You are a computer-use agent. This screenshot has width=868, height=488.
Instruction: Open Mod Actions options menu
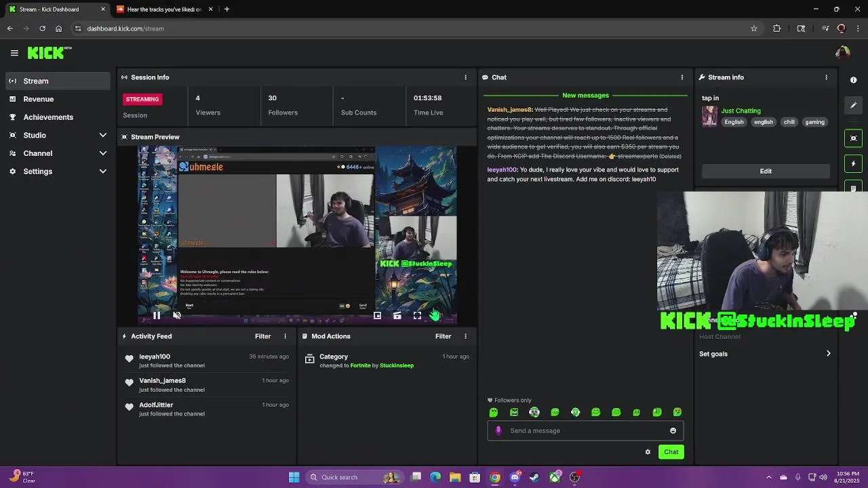click(465, 336)
